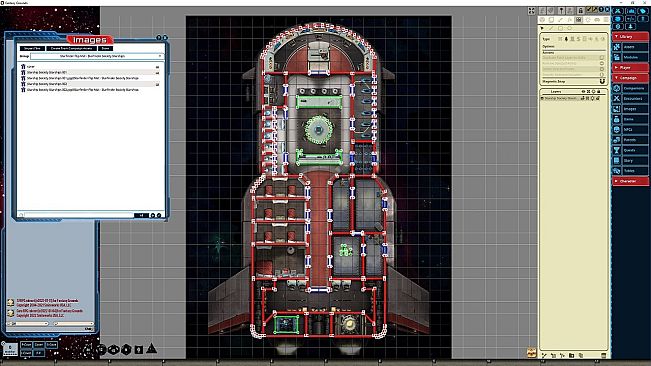Viewport: 651px width, 366px height.
Task: Open Assets in the Library sidebar
Action: [x=630, y=47]
